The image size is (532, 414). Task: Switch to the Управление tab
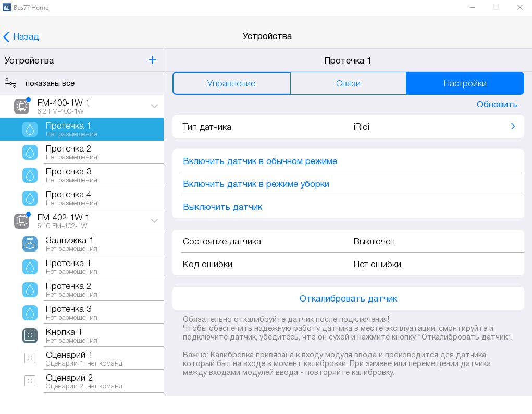tap(231, 83)
